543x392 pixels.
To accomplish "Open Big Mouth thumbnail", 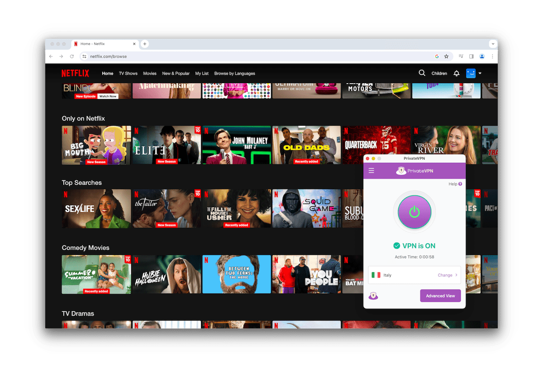I will tap(96, 145).
